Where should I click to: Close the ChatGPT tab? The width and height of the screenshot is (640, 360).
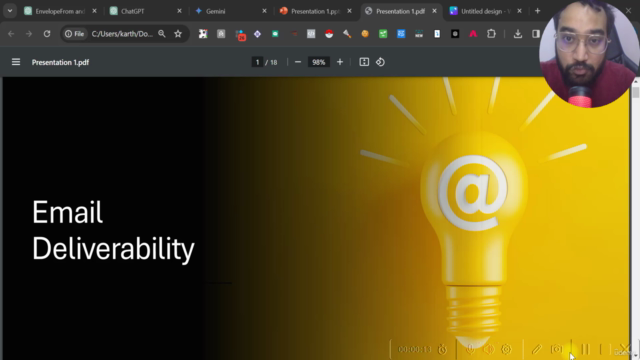point(179,11)
